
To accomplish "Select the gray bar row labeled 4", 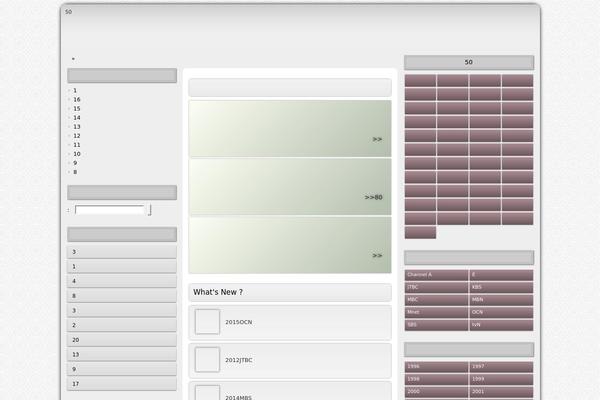I will (x=122, y=281).
